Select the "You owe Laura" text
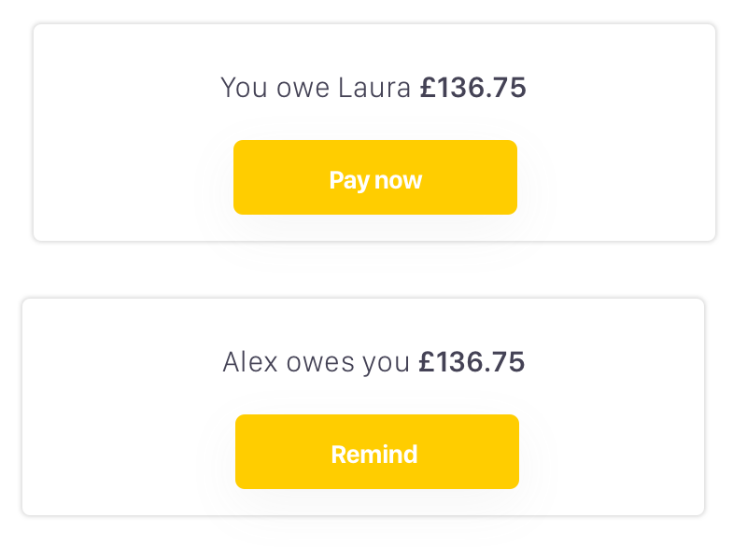 click(x=316, y=89)
